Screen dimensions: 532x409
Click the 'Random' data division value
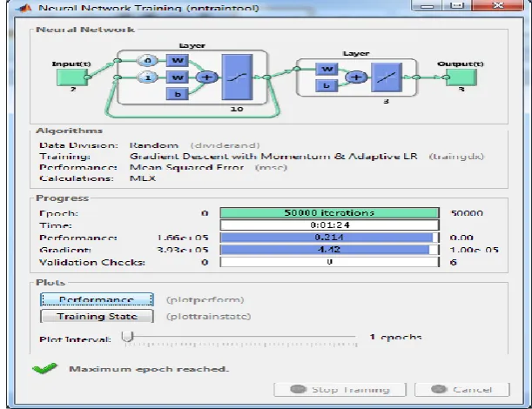coord(154,145)
